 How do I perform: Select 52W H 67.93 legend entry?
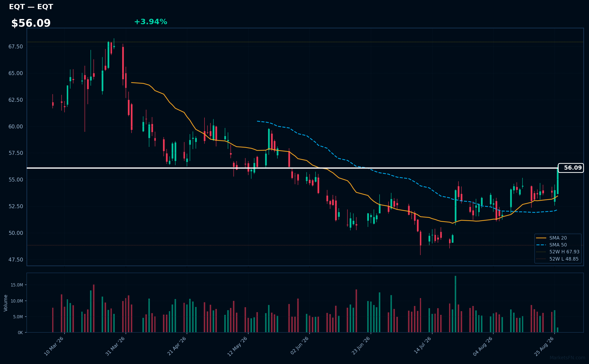coord(558,252)
